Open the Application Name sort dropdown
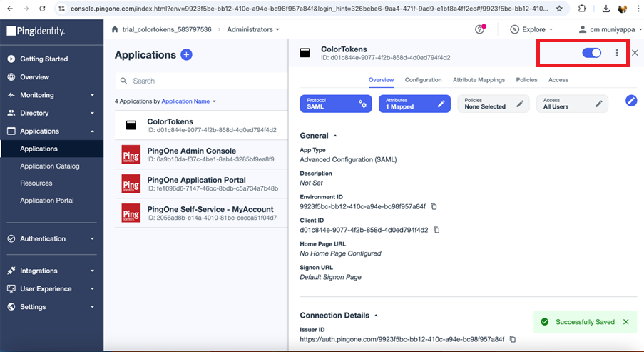The width and height of the screenshot is (644, 352). [x=188, y=101]
